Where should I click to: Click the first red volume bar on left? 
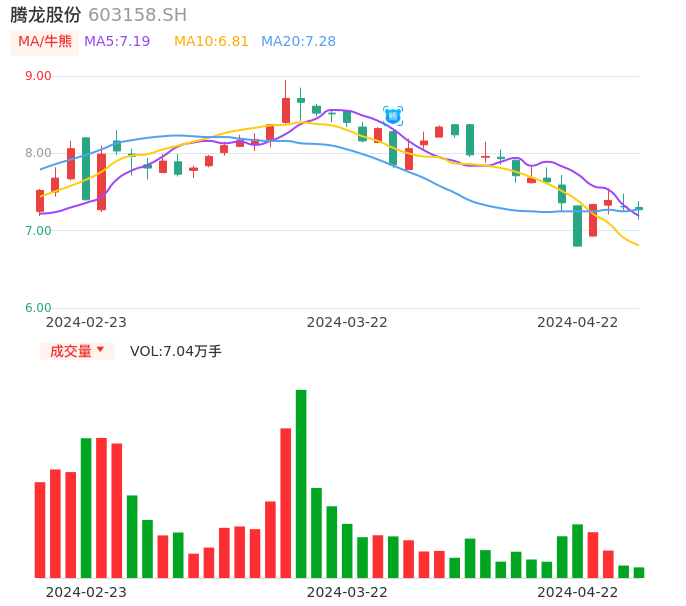pos(40,530)
